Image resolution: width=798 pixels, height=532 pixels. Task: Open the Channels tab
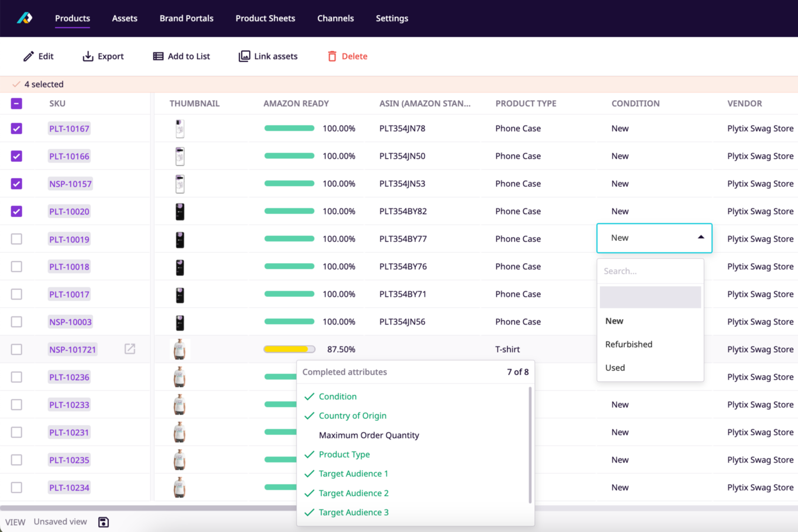[x=335, y=18]
